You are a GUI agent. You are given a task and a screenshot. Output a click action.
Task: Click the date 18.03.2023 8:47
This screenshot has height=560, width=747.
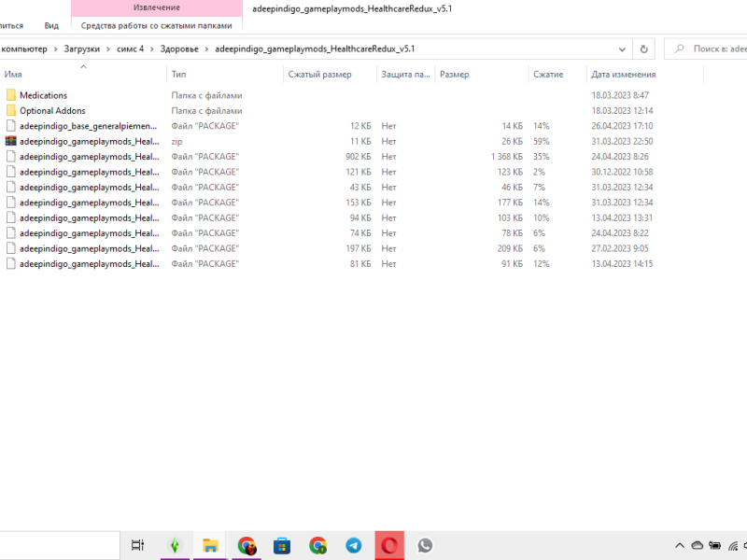point(620,95)
